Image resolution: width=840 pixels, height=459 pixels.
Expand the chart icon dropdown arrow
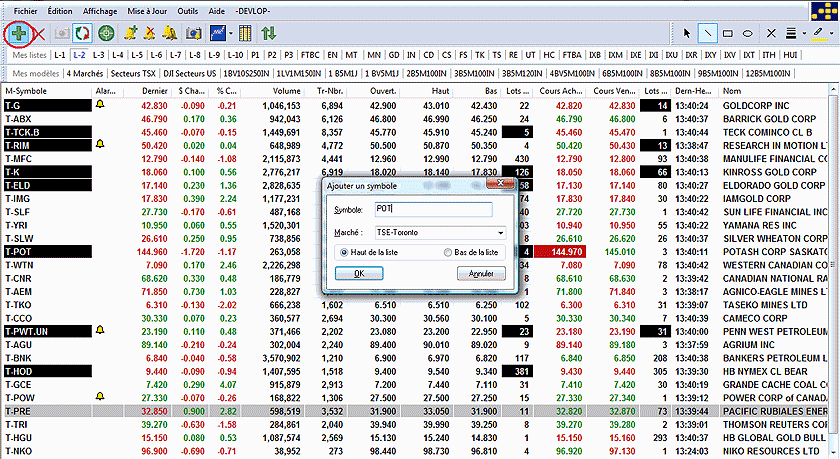click(x=231, y=34)
